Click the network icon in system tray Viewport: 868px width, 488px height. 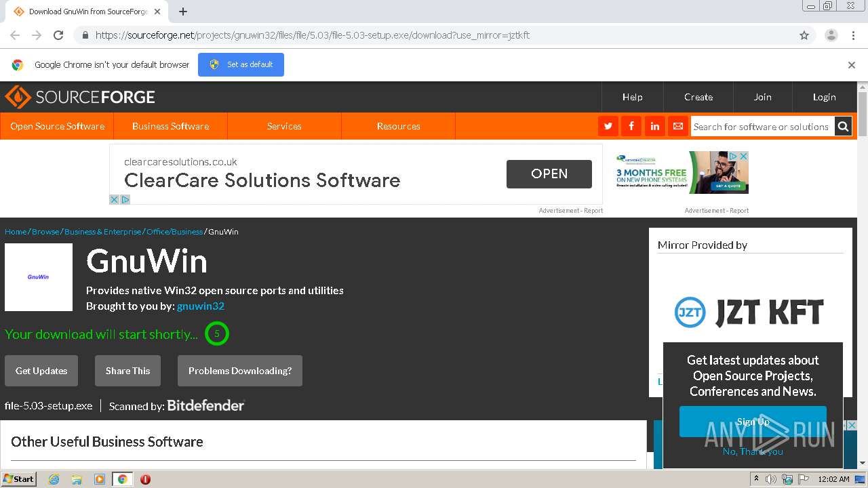787,479
